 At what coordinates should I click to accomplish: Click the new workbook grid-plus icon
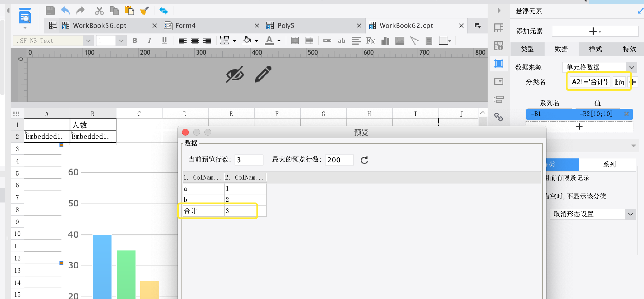pos(53,26)
